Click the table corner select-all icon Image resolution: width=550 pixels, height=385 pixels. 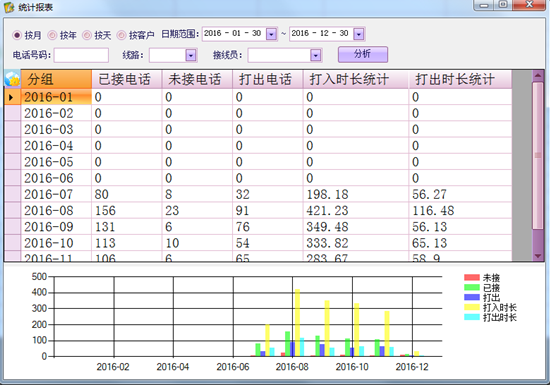click(x=12, y=79)
